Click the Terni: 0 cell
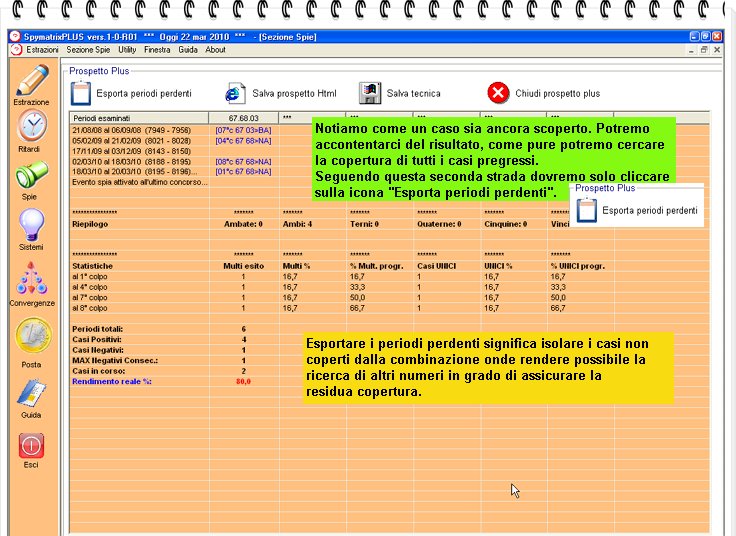Screen dimensions: 736x536 pos(364,224)
